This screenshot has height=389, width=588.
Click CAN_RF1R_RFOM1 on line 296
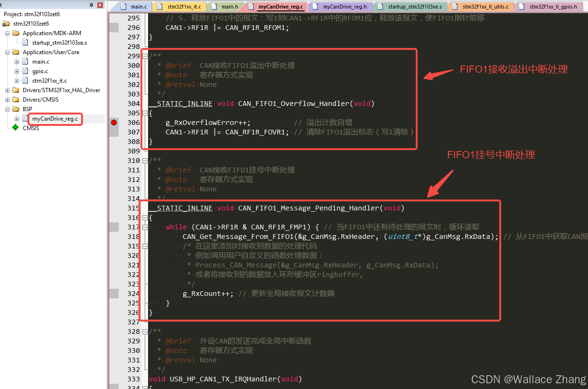[255, 28]
